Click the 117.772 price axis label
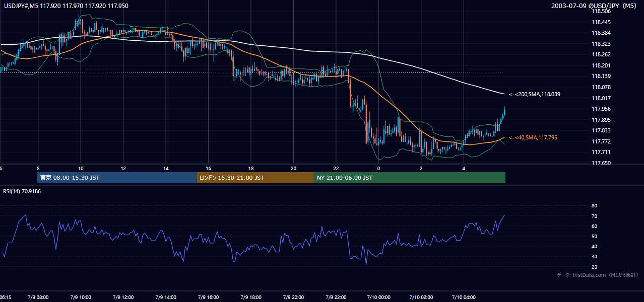644x302 pixels. pos(601,141)
